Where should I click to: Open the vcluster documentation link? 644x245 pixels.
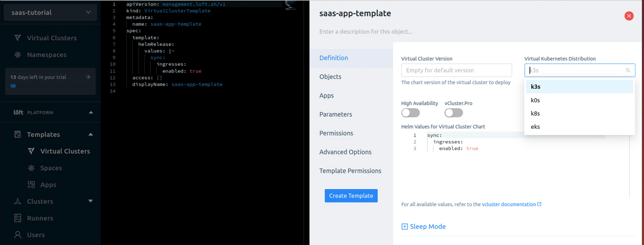(x=509, y=204)
